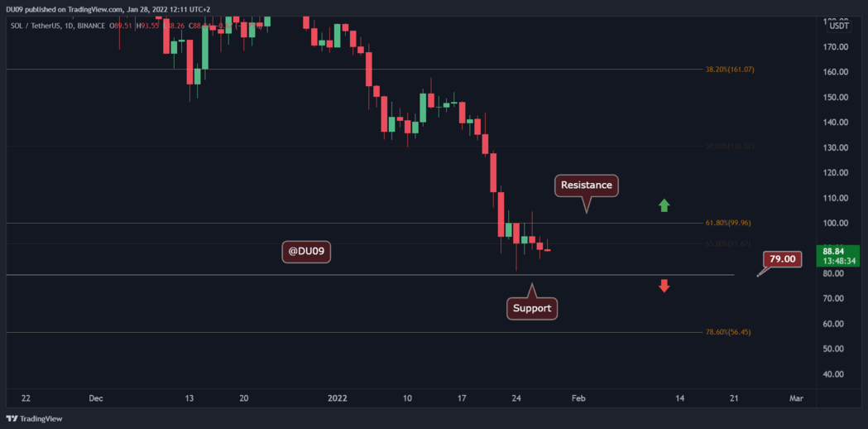Click the 2022 label on time axis
This screenshot has width=868, height=429.
(336, 398)
